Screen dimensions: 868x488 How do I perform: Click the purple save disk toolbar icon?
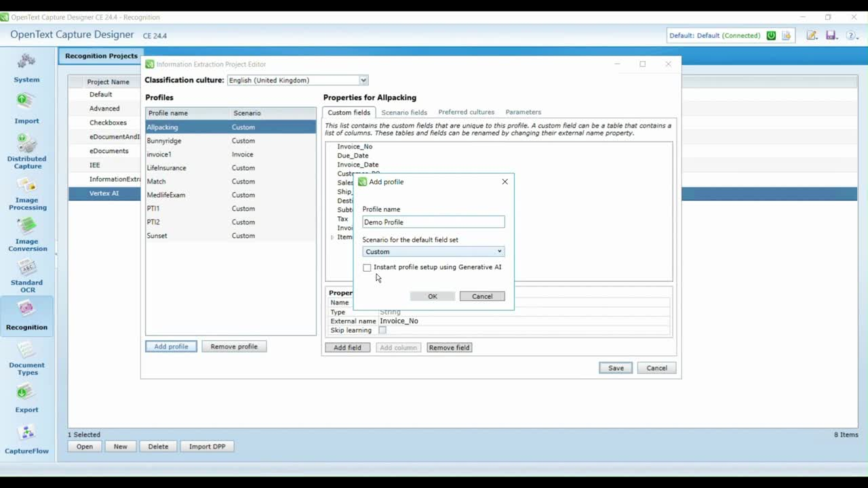(831, 35)
